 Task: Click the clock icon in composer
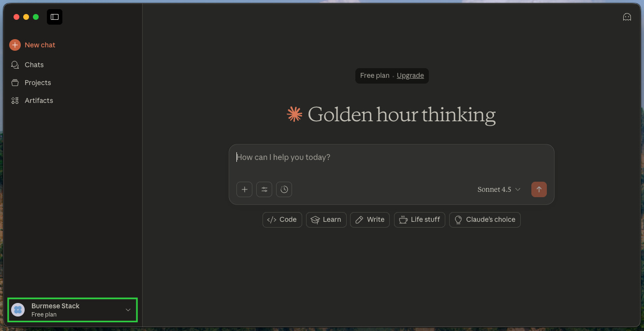click(284, 189)
